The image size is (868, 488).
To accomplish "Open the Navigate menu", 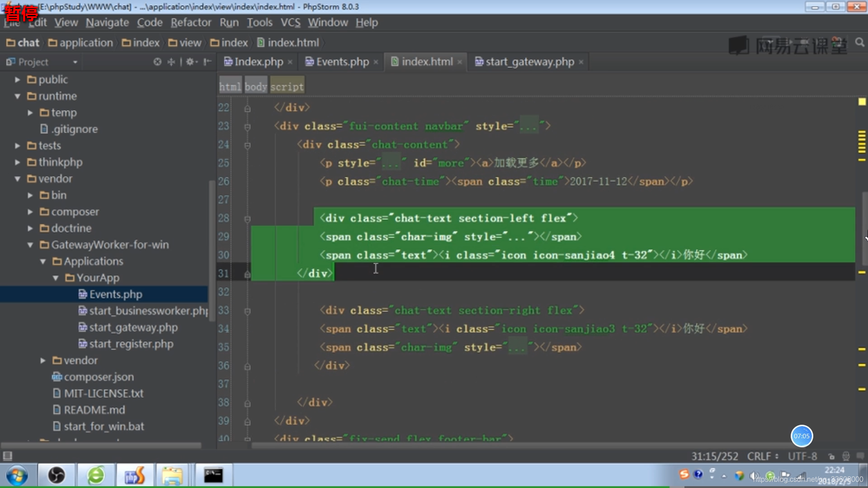I will tap(107, 23).
